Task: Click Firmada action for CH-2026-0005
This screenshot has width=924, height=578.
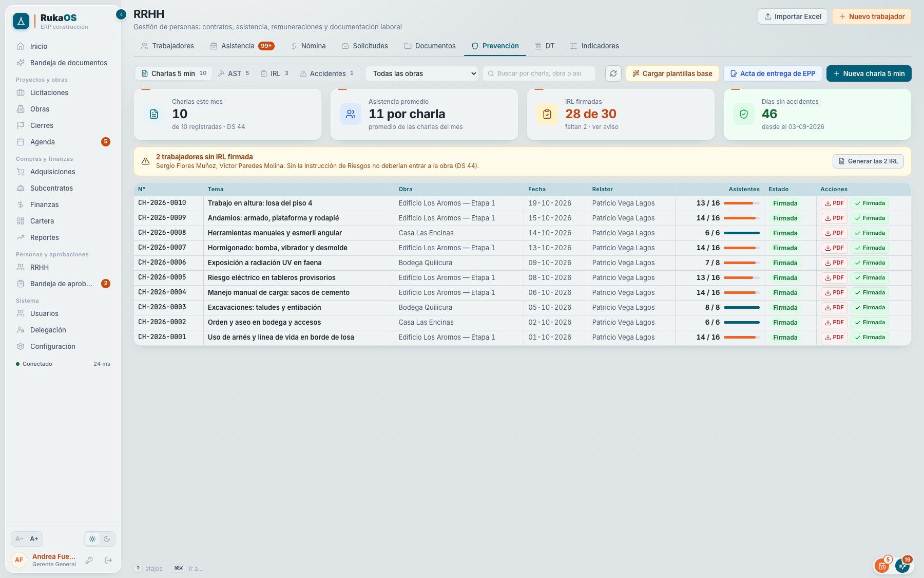Action: click(870, 278)
